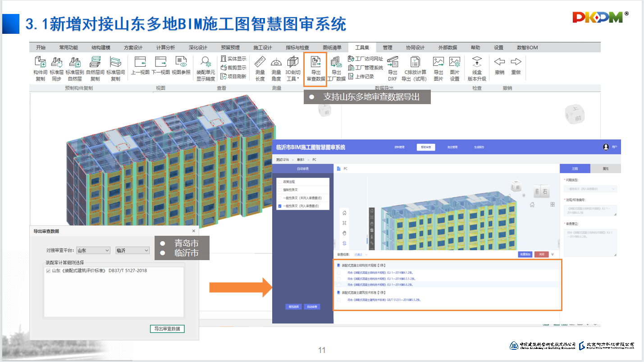Open the 临沂 city dropdown
Image resolution: width=644 pixels, height=362 pixels.
pos(132,250)
